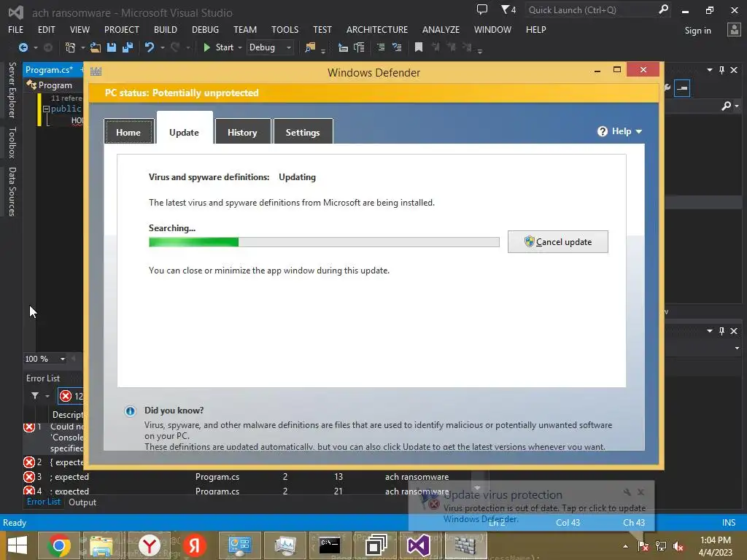Open the 100 % zoom level dropdown
Screen dimensions: 747x560
pos(63,359)
